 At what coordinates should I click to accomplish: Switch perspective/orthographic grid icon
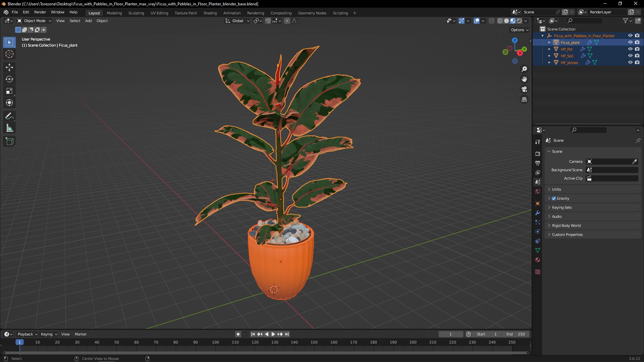coord(524,100)
